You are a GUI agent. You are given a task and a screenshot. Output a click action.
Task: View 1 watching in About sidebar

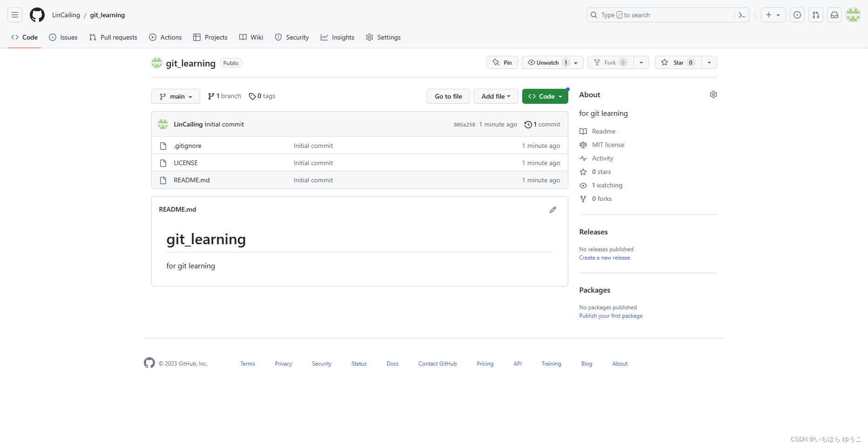tap(601, 185)
